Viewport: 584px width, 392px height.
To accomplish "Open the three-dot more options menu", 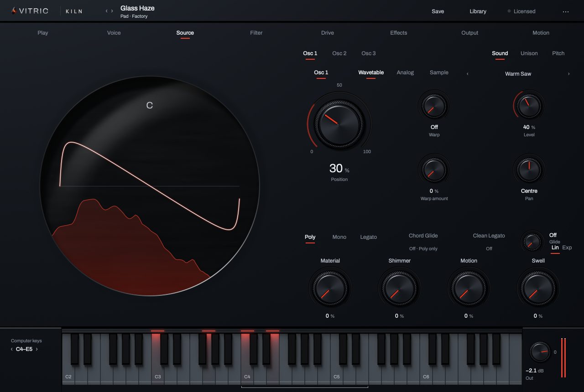I will tap(566, 11).
